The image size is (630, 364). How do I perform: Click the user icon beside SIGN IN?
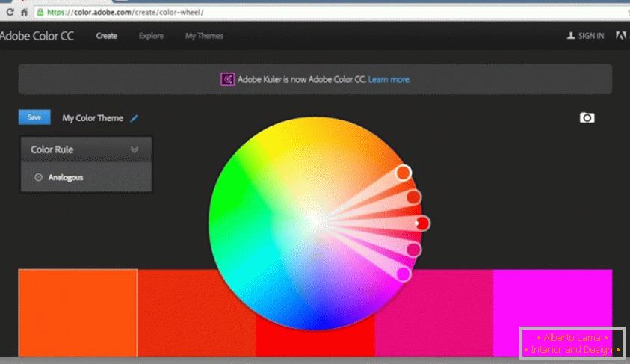pos(570,36)
